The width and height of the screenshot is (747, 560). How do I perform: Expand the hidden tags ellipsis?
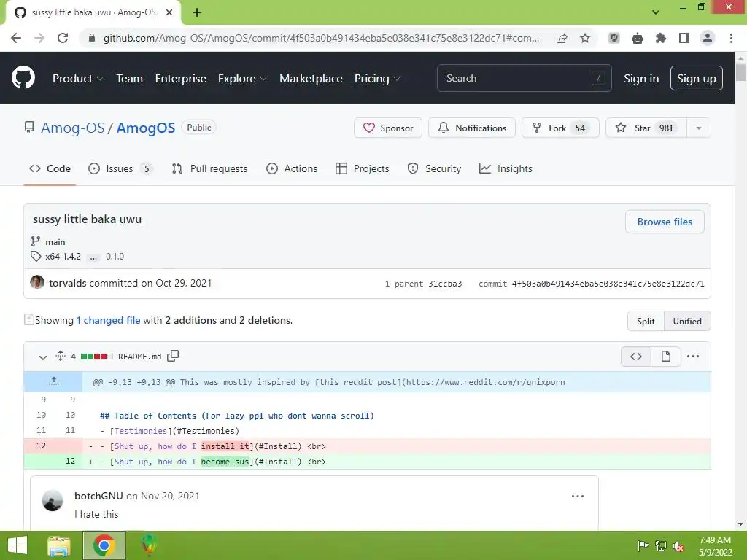[93, 257]
